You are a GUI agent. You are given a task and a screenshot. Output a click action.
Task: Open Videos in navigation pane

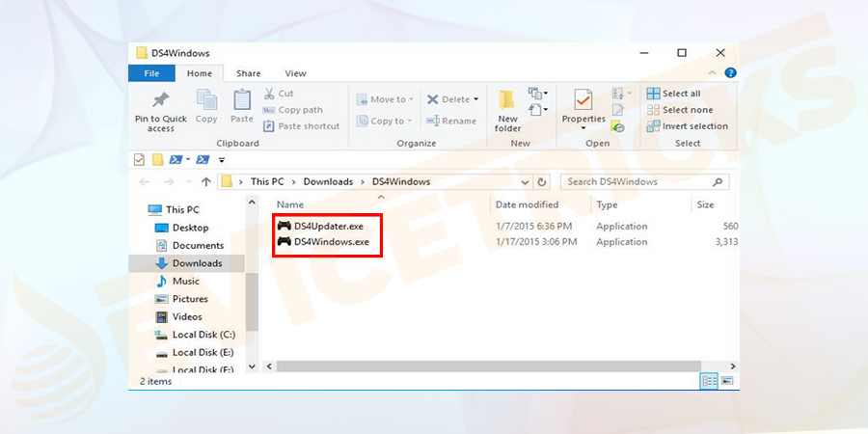click(179, 316)
